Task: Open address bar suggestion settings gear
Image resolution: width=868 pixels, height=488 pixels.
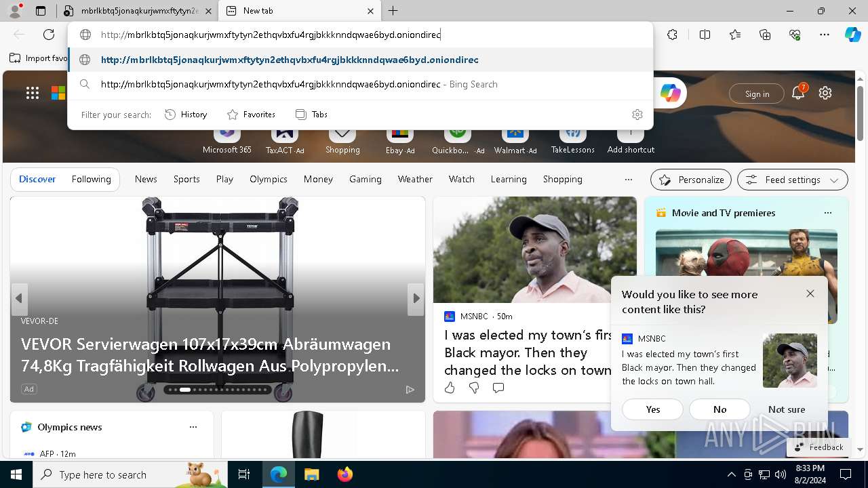Action: click(637, 115)
